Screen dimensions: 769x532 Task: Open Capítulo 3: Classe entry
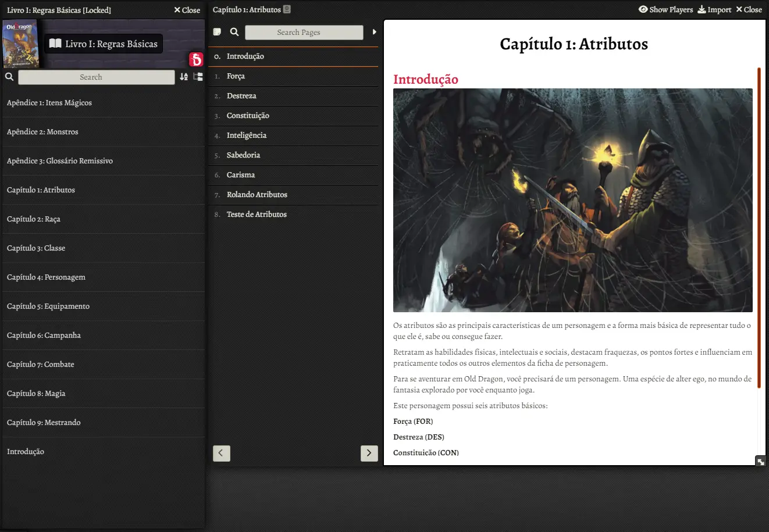(104, 248)
